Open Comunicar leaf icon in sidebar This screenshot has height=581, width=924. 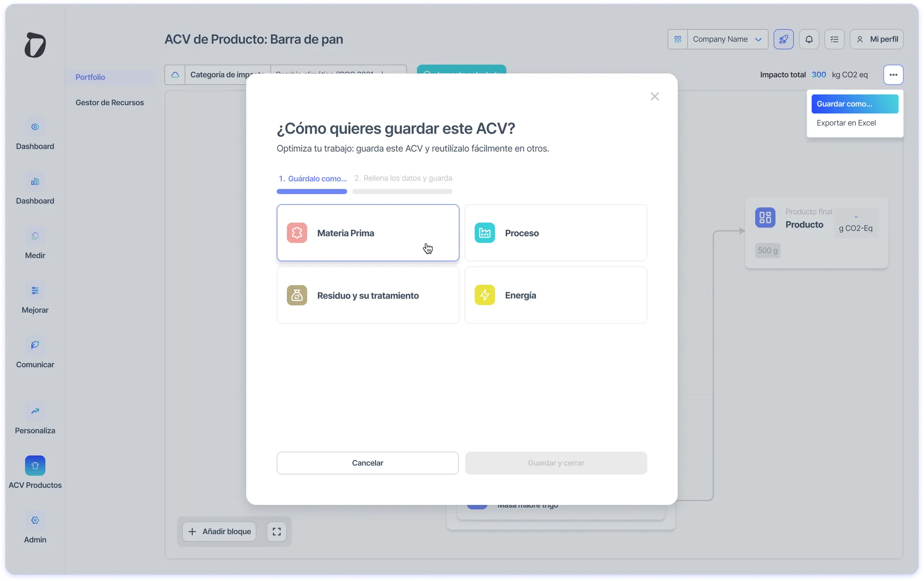click(x=35, y=345)
